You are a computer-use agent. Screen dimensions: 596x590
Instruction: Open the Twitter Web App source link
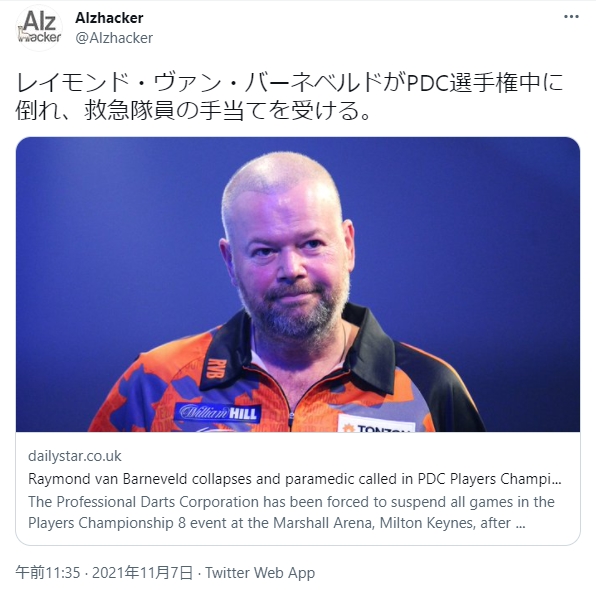pos(260,573)
